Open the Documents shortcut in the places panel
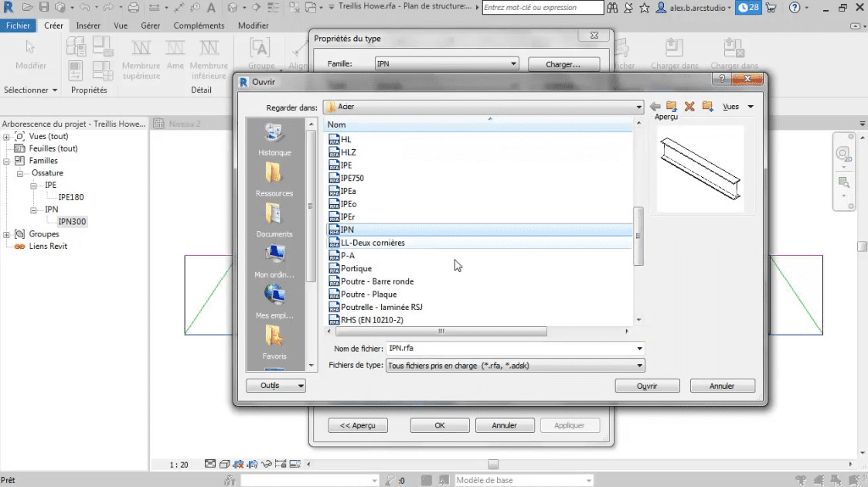Image resolution: width=868 pixels, height=487 pixels. (274, 220)
